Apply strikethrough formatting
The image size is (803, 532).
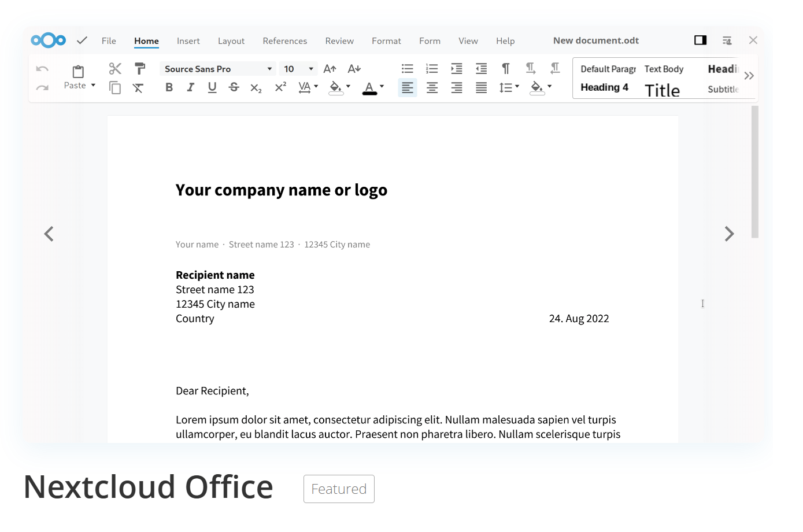(234, 87)
